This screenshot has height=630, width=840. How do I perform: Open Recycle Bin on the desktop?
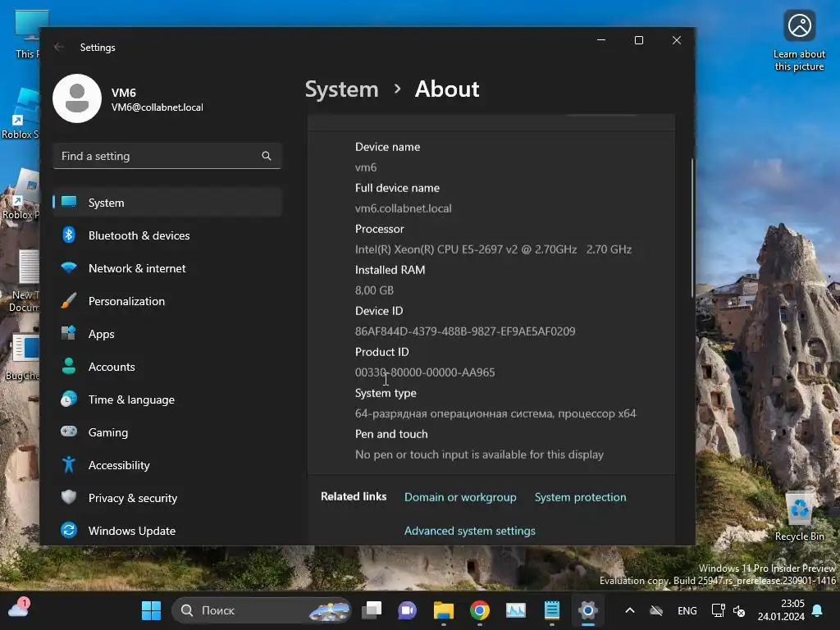[799, 517]
